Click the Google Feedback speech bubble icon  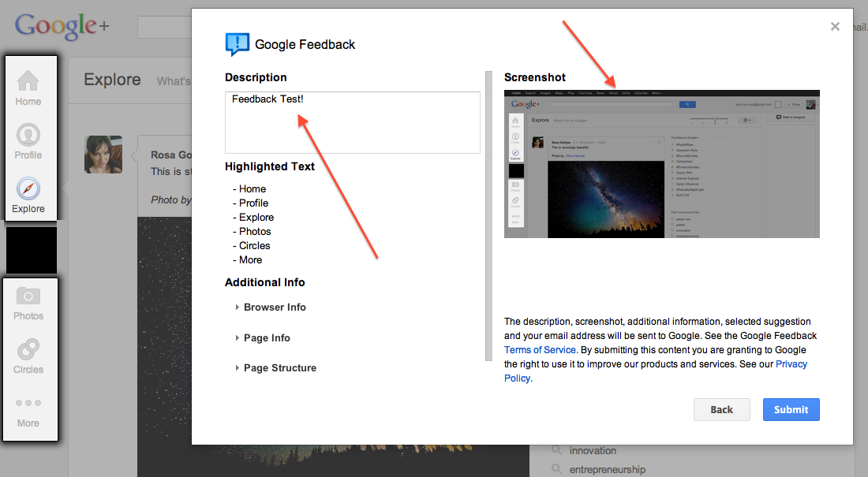237,44
